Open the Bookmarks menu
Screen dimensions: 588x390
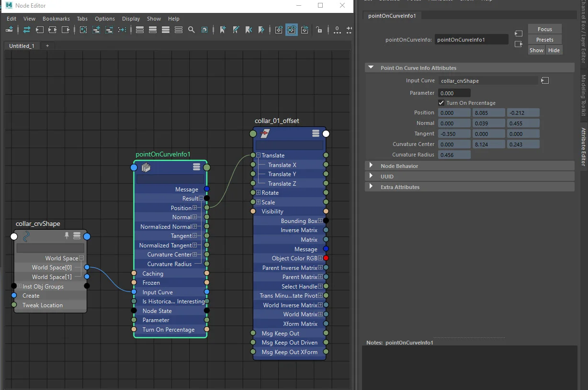point(56,19)
